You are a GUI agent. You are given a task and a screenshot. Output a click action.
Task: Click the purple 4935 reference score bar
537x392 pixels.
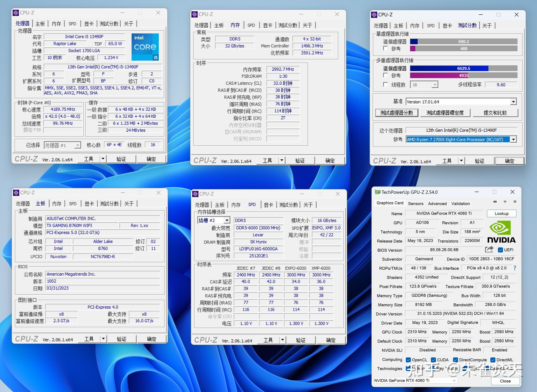[464, 75]
